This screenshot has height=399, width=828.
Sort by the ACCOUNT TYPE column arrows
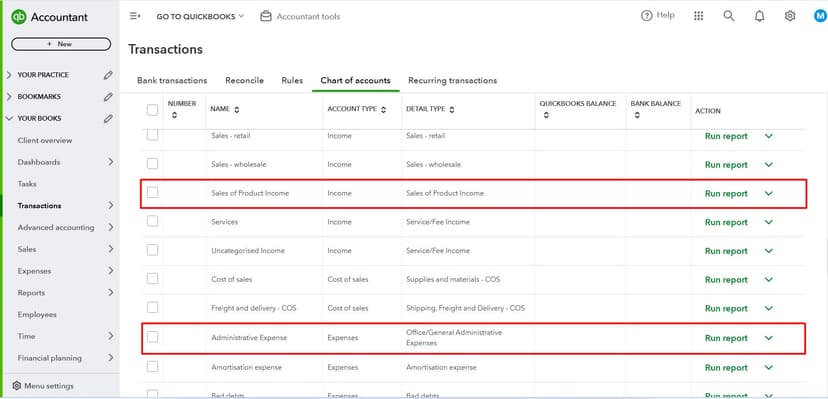tap(383, 110)
